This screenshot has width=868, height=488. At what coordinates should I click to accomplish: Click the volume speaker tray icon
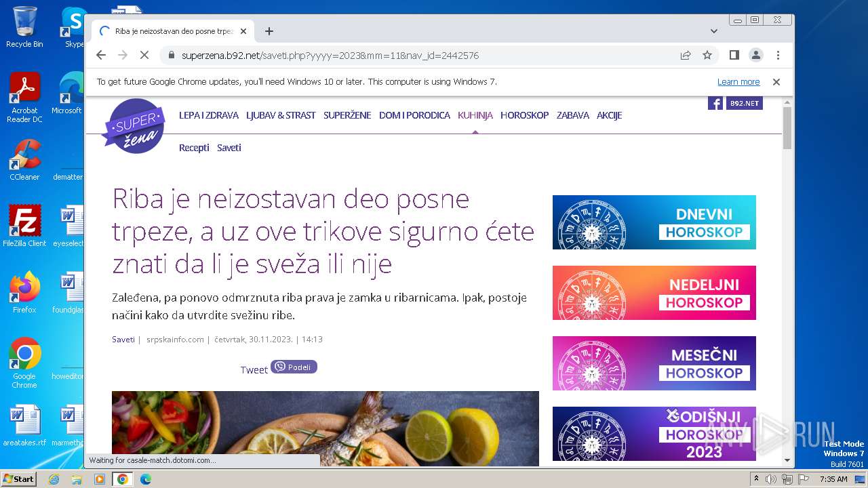[771, 479]
